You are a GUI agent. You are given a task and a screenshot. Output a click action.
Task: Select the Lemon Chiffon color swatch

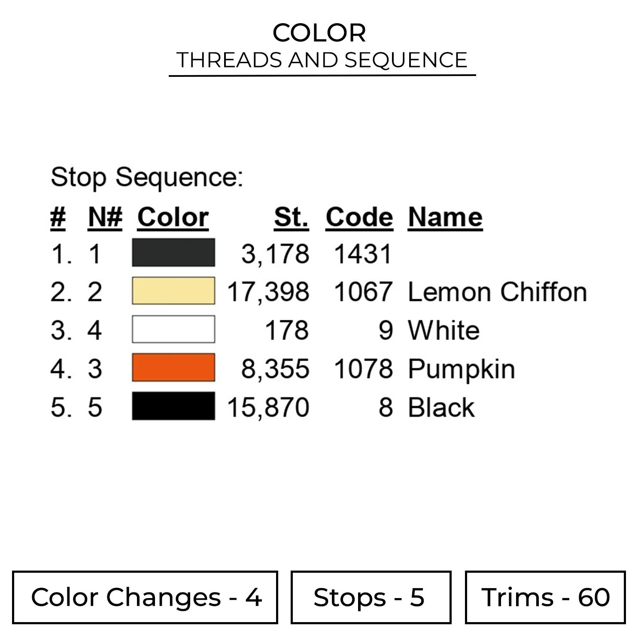point(173,291)
